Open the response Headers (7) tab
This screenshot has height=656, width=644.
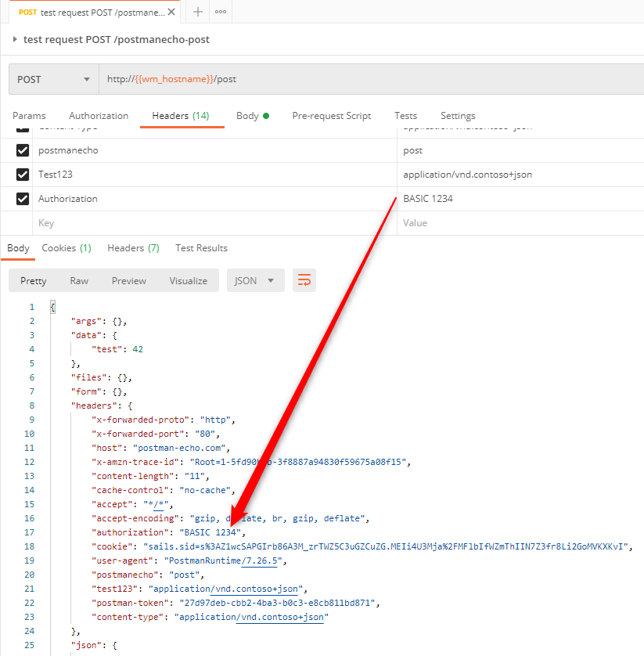point(133,248)
